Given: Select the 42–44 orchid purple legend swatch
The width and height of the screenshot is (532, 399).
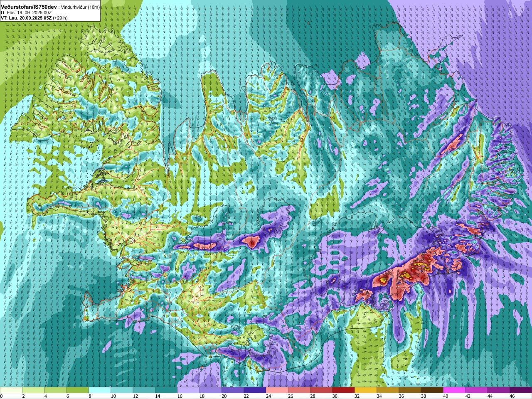Looking at the screenshot, I should coord(477,390).
